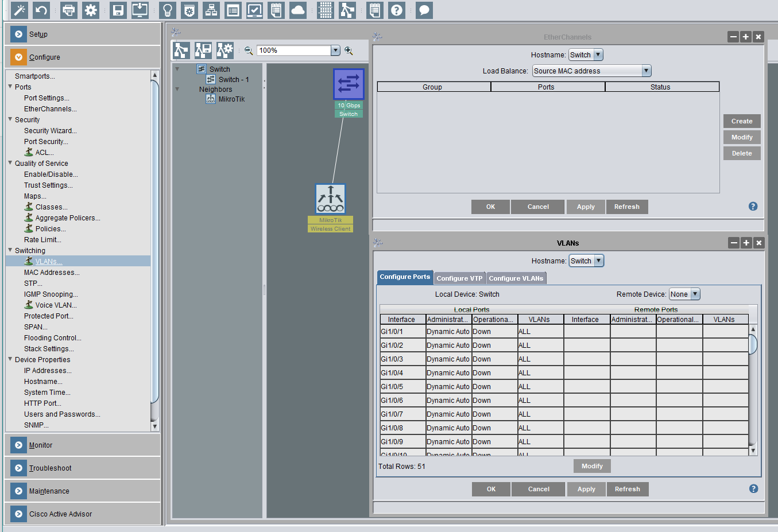Image resolution: width=778 pixels, height=532 pixels.
Task: Open the Remote Device dropdown
Action: point(695,294)
